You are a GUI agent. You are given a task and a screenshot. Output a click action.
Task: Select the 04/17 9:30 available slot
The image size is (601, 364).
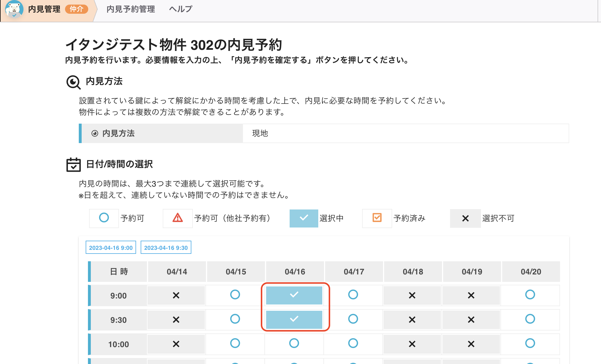353,319
